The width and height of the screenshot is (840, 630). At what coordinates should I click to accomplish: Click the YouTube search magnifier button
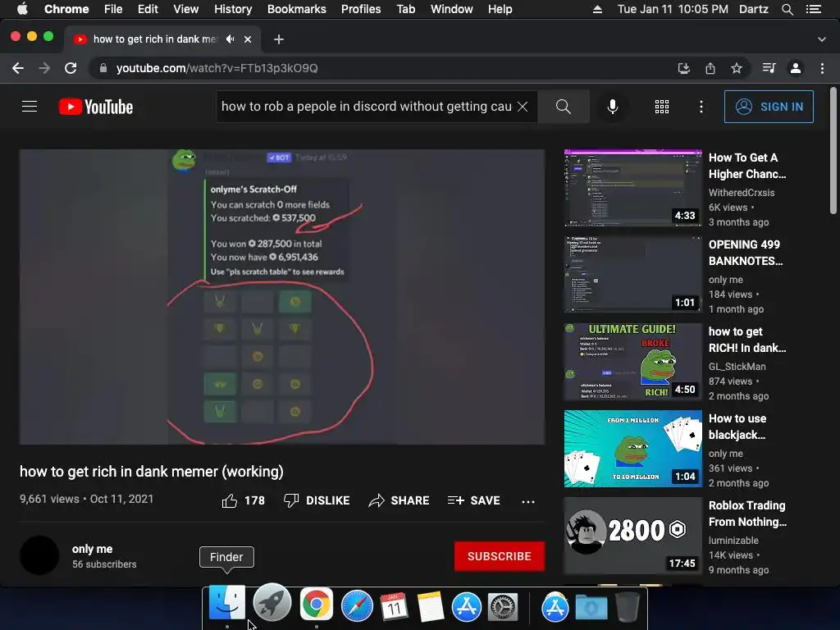[x=563, y=107]
